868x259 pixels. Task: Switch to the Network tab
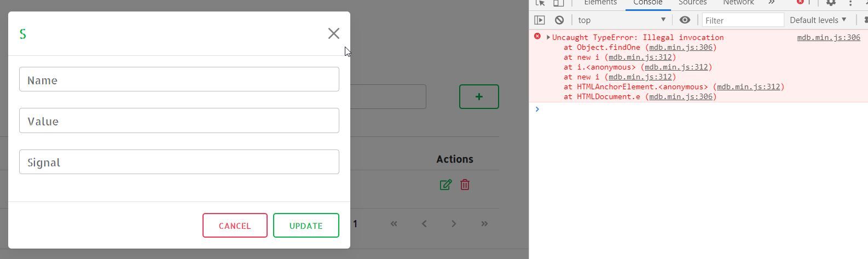pos(738,3)
